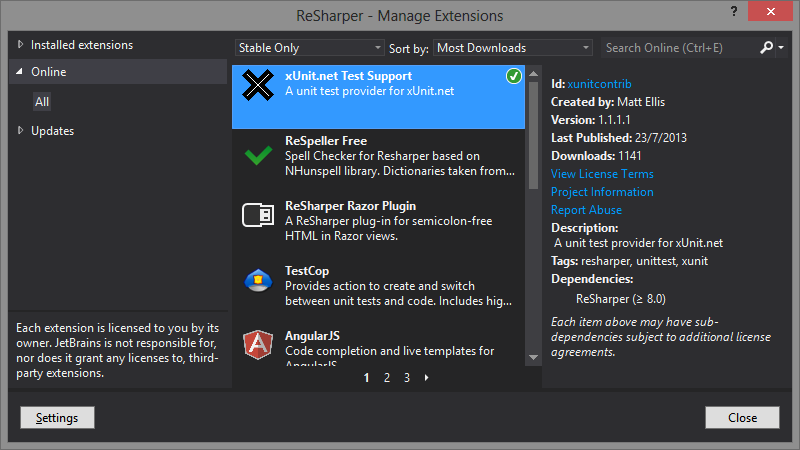Open Project Information link
The width and height of the screenshot is (800, 450).
click(x=602, y=192)
